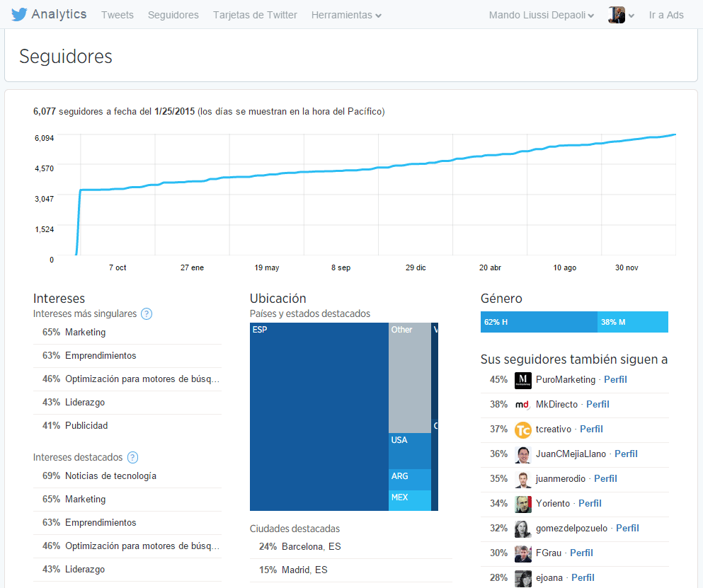Open Perfil link for juanmerodio
The image size is (703, 588).
point(605,479)
